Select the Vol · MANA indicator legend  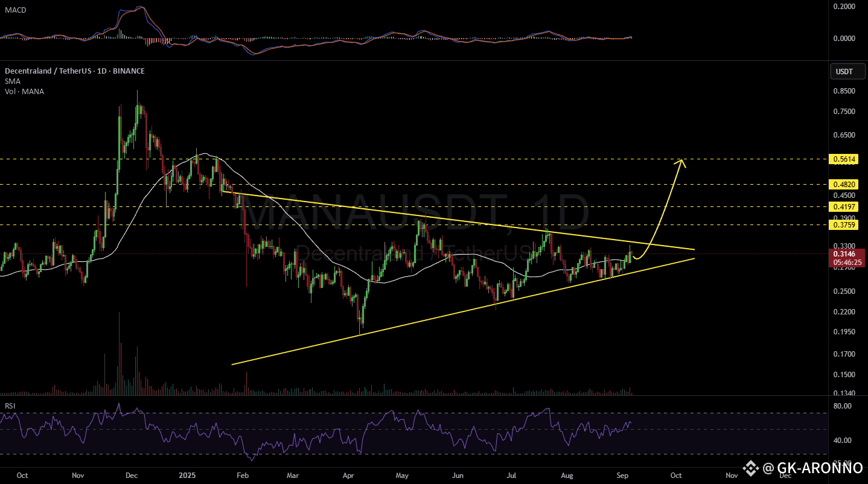click(24, 91)
